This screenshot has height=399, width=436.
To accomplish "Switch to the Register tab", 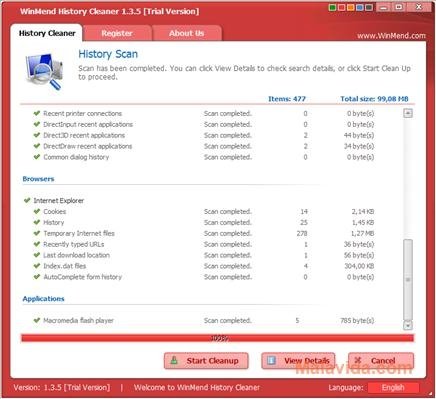I will click(x=117, y=33).
